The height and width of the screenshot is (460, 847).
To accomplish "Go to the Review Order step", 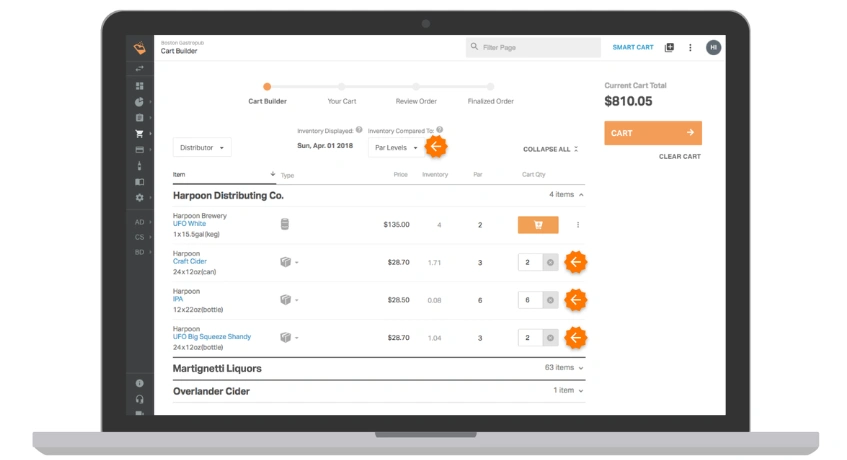I will 416,101.
